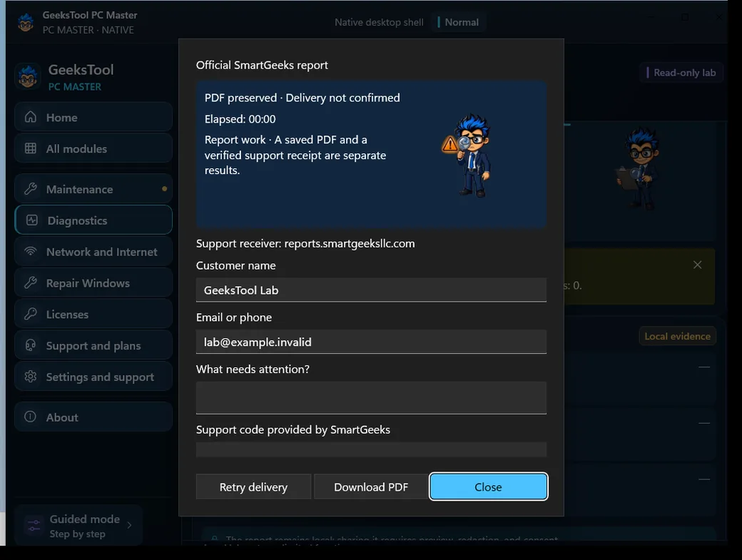Select Diagnostics in the sidebar

coord(93,220)
